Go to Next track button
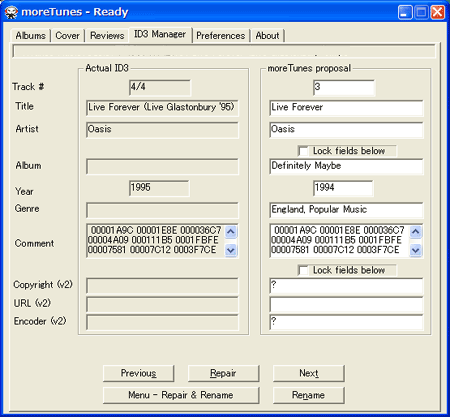This screenshot has width=450, height=417. (x=309, y=373)
